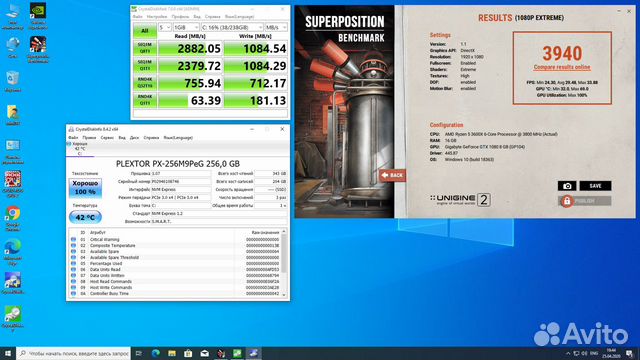The width and height of the screenshot is (640, 360).
Task: Open Microsoft Edge from the taskbar
Action: [156, 353]
